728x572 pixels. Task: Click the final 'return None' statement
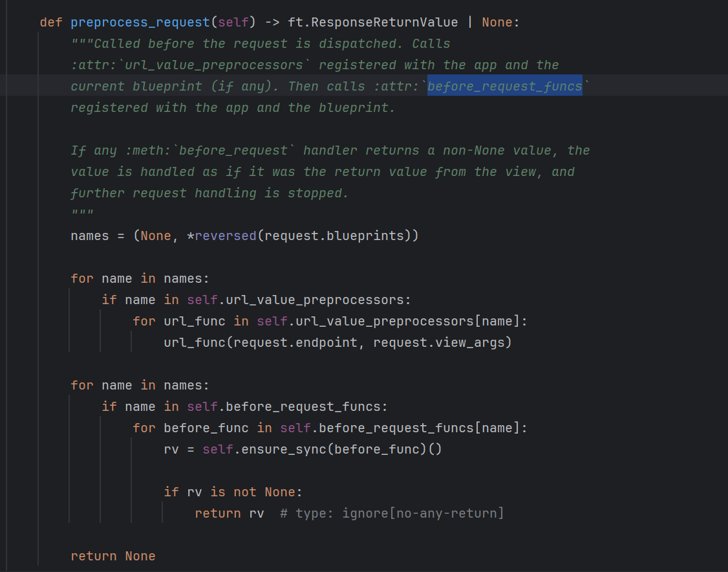coord(113,556)
